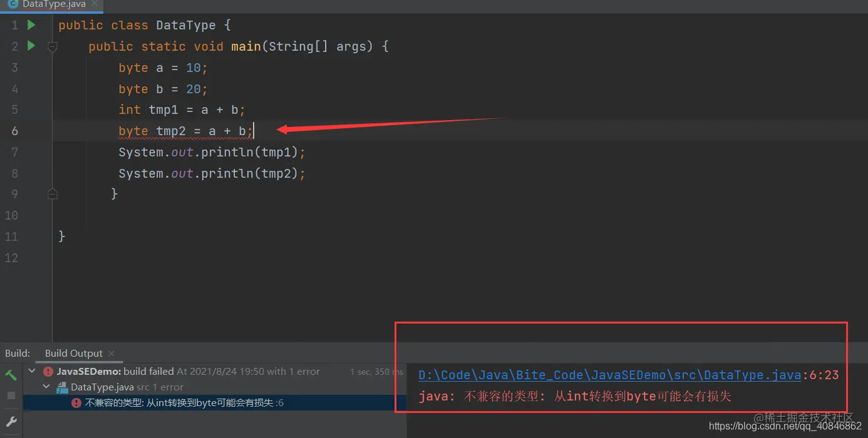Select the JavaSEDemo build failed row
Viewport: 868px width, 438px height.
(215, 371)
